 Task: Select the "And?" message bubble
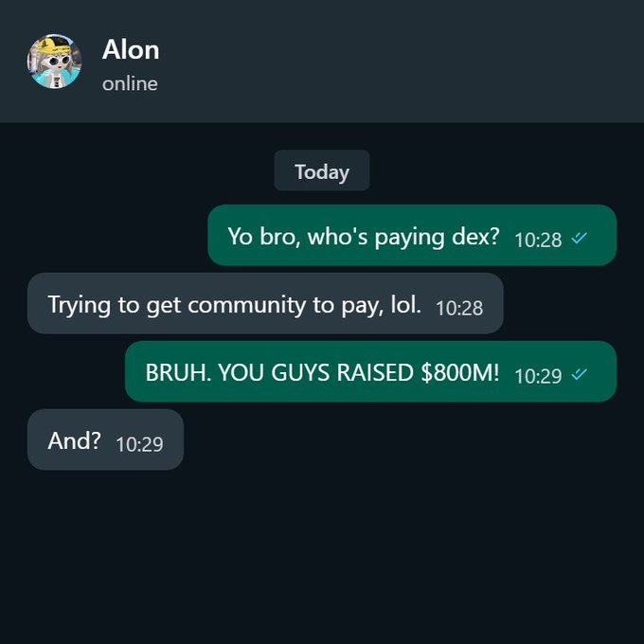click(x=105, y=439)
